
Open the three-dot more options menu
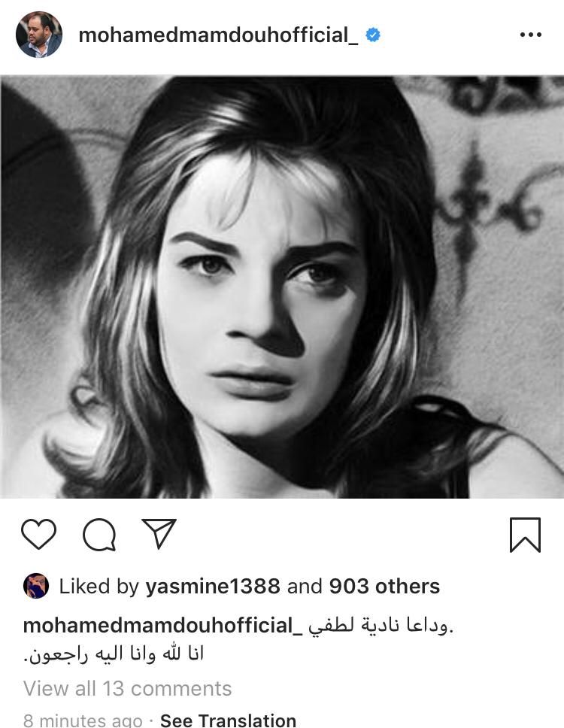click(x=530, y=35)
